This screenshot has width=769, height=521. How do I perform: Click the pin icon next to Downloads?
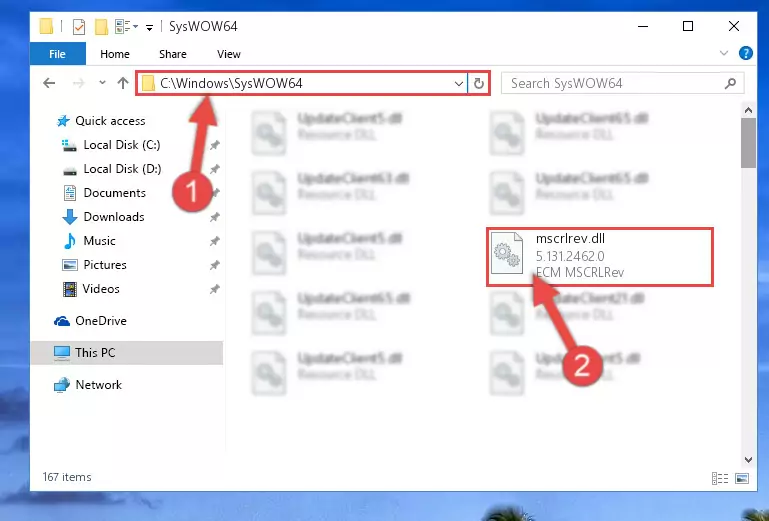tap(215, 217)
